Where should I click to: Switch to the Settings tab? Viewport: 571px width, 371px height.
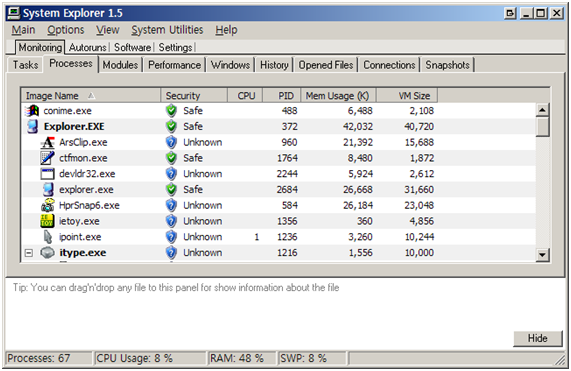click(175, 47)
